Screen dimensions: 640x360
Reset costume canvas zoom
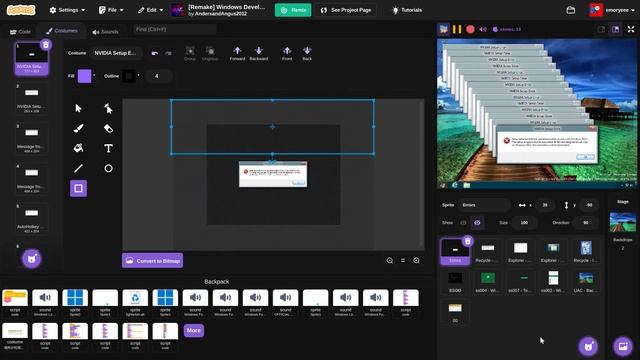[x=403, y=260]
